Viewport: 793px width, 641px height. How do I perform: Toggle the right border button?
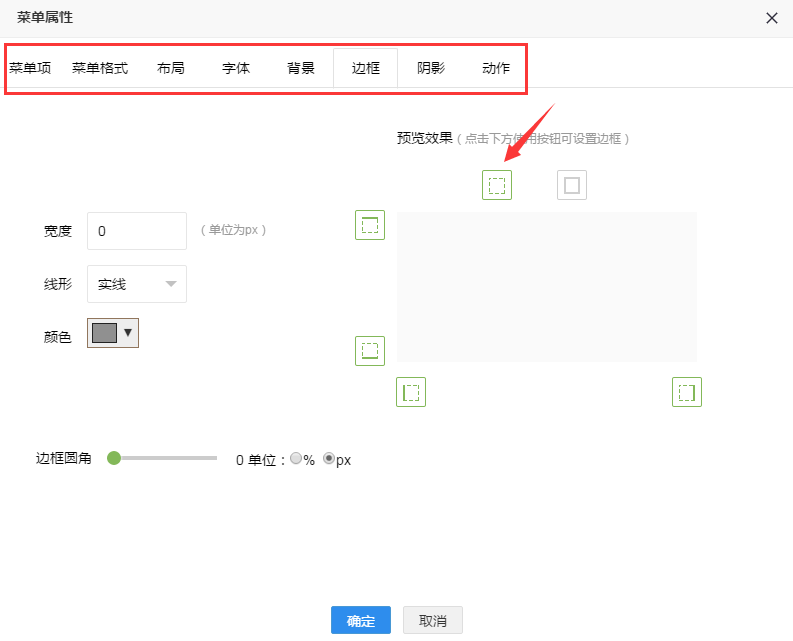click(686, 392)
